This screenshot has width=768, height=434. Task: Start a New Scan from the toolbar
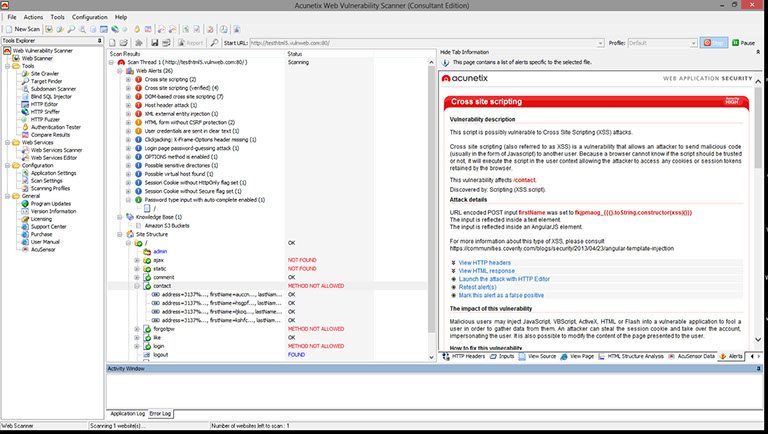coord(23,29)
